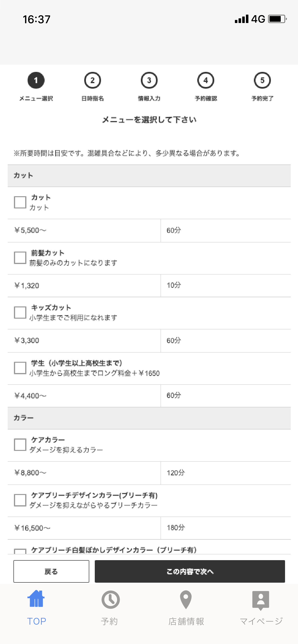Tap the この内容で次へ button
This screenshot has height=644, width=298.
click(190, 571)
